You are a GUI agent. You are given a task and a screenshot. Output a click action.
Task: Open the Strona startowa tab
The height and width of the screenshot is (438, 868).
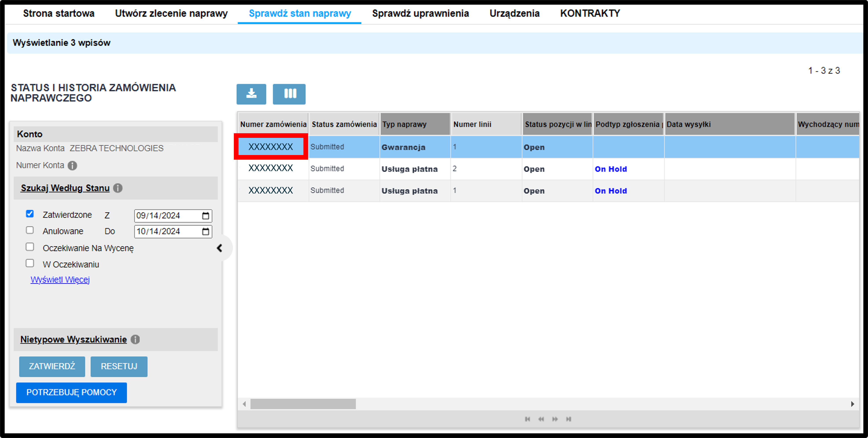(59, 13)
